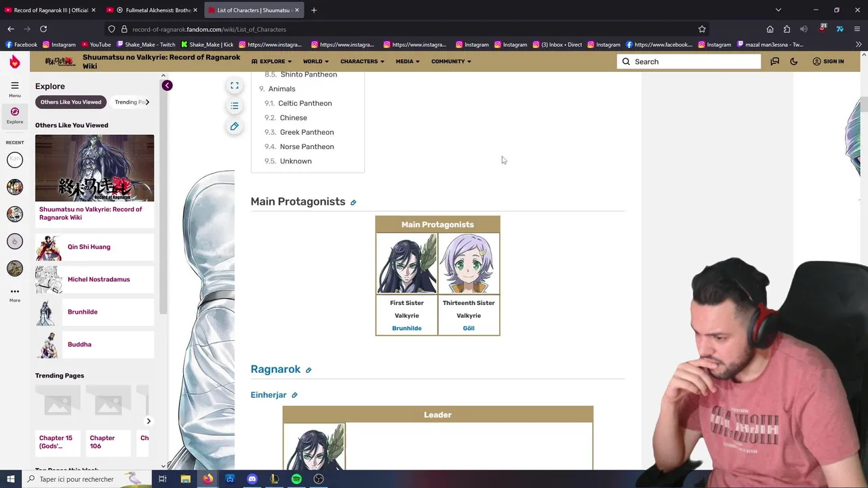Select the Trending Pages pill tab
Image resolution: width=868 pixels, height=488 pixels.
(x=131, y=102)
